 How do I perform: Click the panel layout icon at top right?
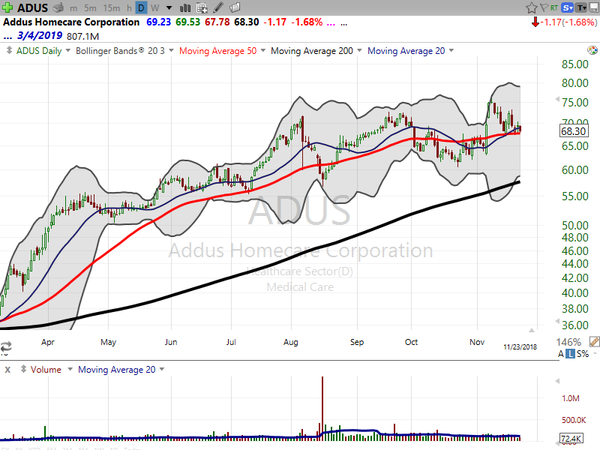(594, 8)
